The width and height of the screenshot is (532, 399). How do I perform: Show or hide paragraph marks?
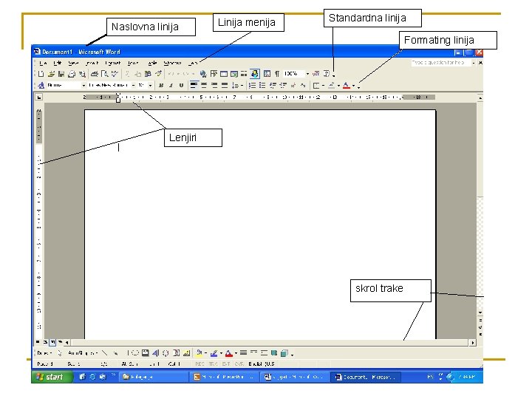(x=277, y=74)
